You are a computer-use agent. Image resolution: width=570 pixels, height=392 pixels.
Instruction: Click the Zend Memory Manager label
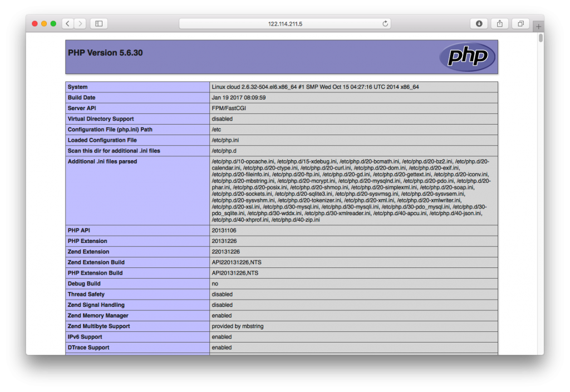(98, 316)
